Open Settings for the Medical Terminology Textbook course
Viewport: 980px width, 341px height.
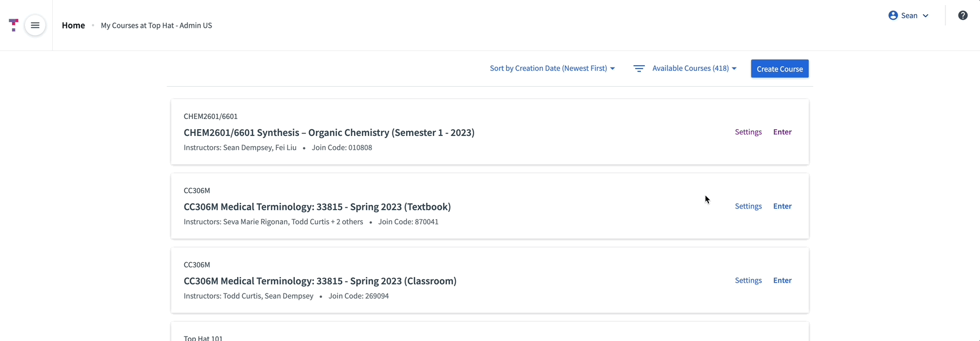747,206
